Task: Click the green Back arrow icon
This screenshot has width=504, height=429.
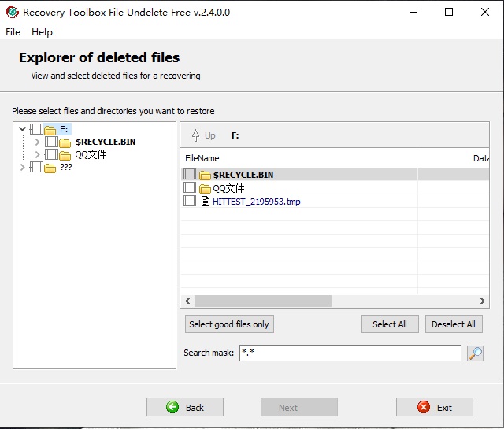Action: 172,407
